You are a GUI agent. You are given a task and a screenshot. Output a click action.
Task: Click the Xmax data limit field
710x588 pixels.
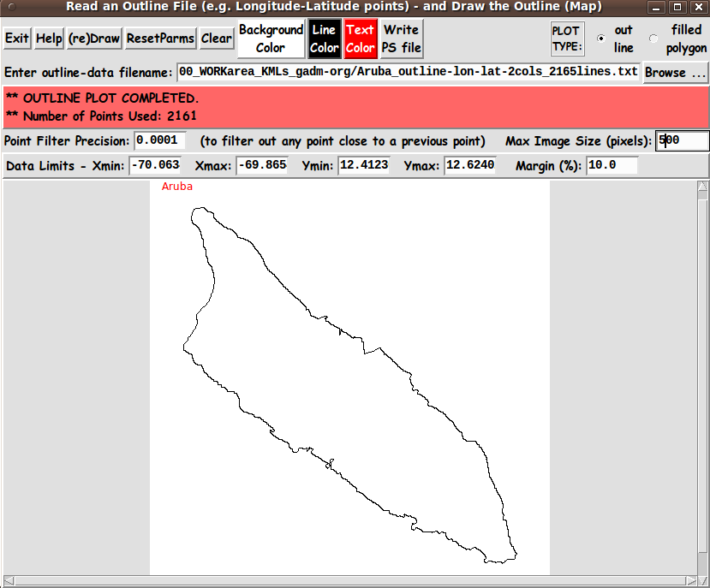[x=262, y=165]
